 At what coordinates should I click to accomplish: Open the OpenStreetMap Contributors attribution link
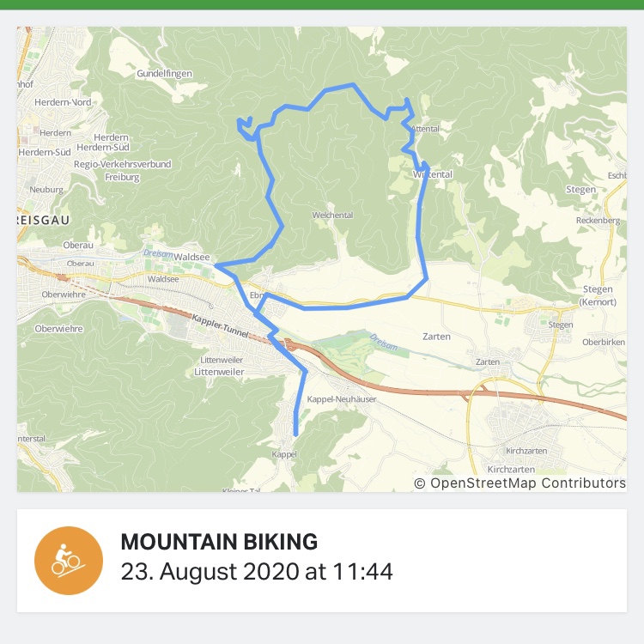(x=519, y=483)
